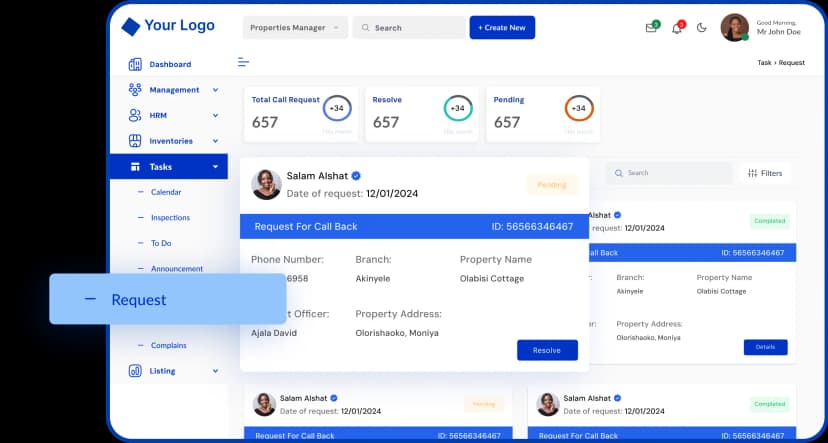
Task: Open the Dashboard menu item
Action: click(x=169, y=64)
